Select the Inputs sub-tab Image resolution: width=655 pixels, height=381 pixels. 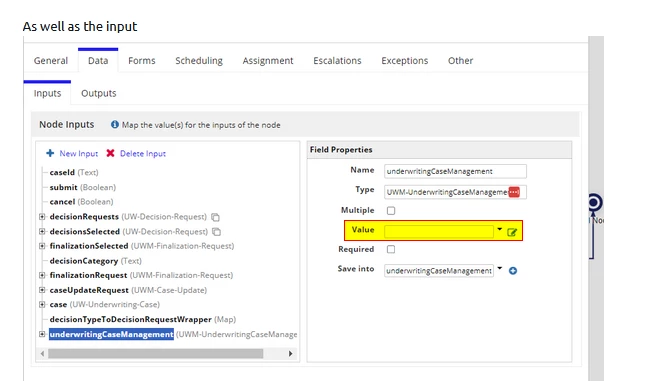47,93
